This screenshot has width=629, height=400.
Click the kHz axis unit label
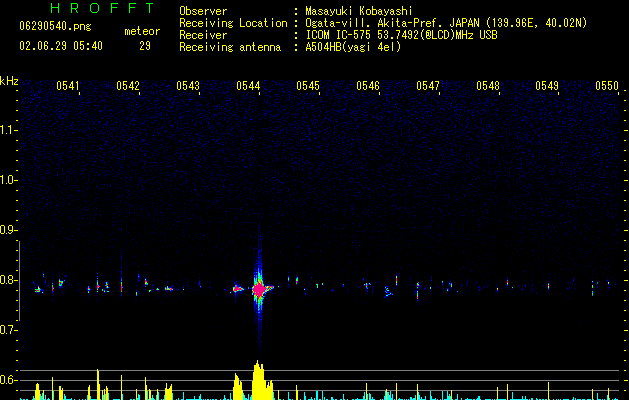(x=9, y=80)
